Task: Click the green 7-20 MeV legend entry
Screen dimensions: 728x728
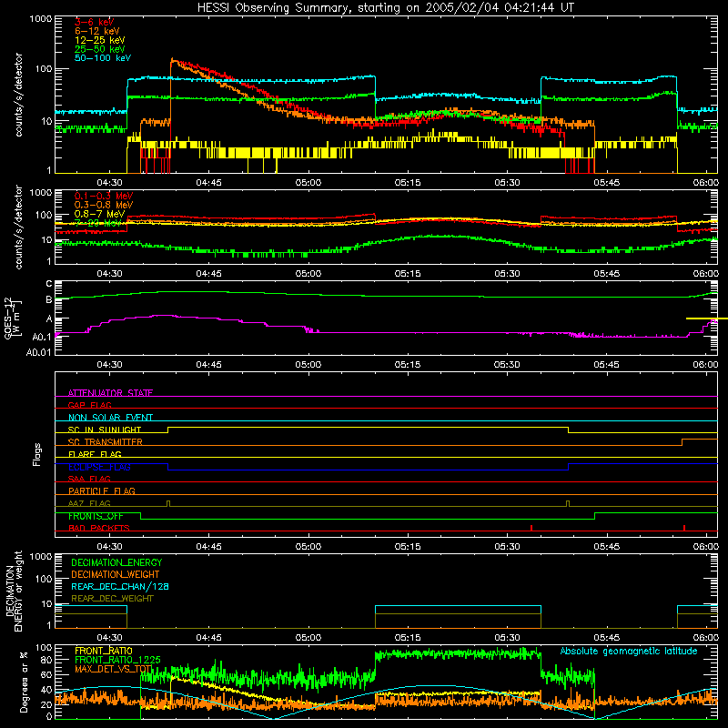Action: (x=98, y=223)
